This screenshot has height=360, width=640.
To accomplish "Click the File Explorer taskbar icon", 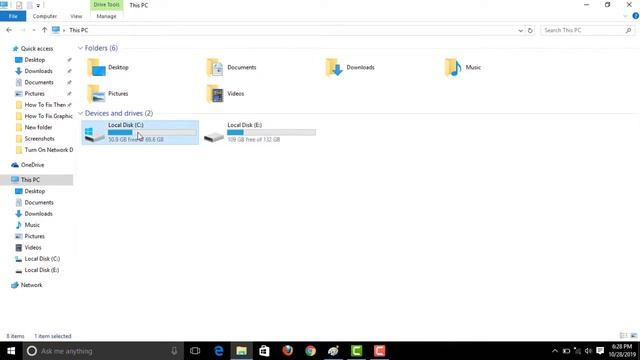I will pyautogui.click(x=241, y=351).
